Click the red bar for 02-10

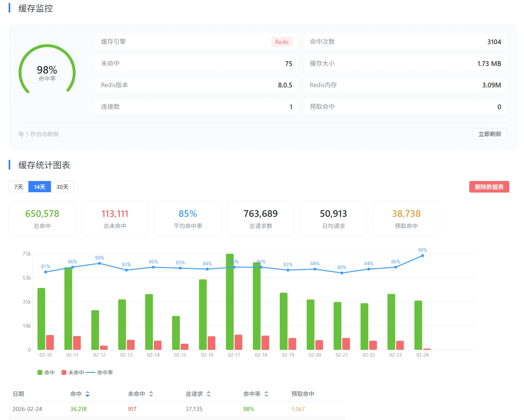[50, 342]
